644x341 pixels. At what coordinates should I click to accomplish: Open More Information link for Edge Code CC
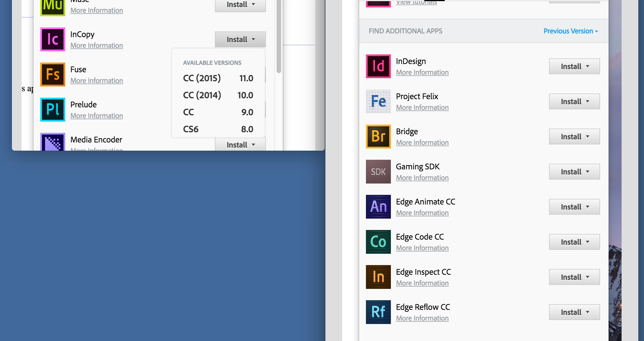click(422, 248)
